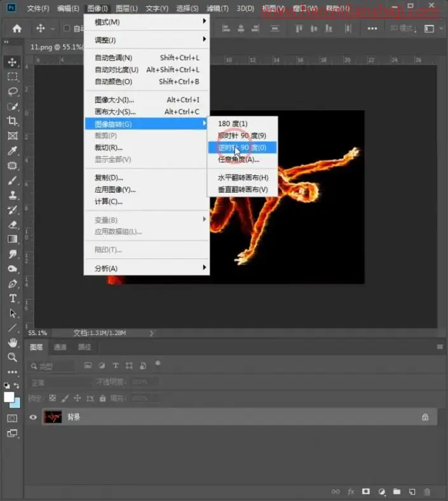Choose 180 度(1) rotation
448x501 pixels.
coord(242,123)
